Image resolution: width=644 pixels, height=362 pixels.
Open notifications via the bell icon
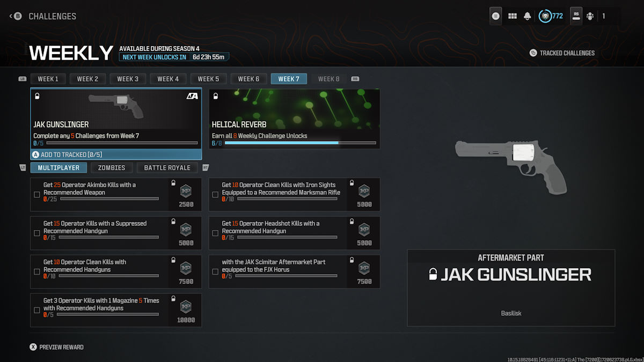pyautogui.click(x=527, y=16)
